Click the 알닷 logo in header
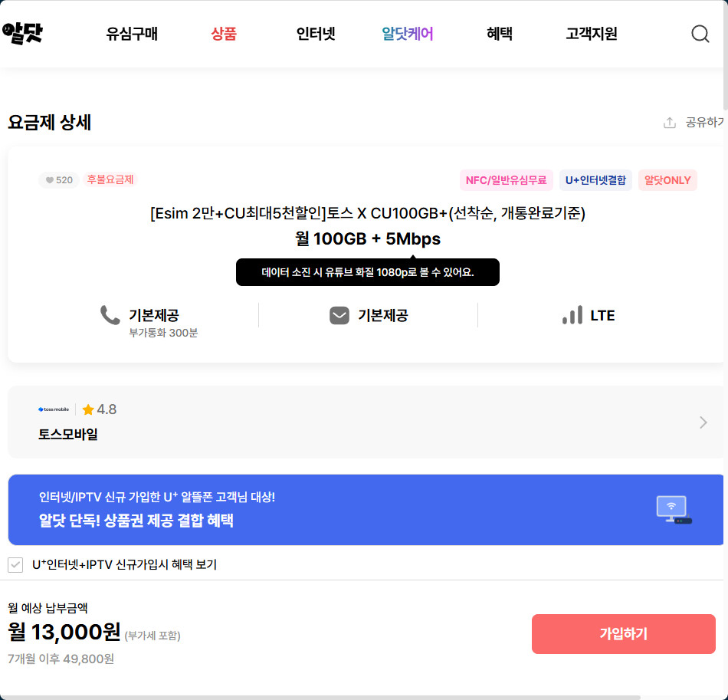 22,33
